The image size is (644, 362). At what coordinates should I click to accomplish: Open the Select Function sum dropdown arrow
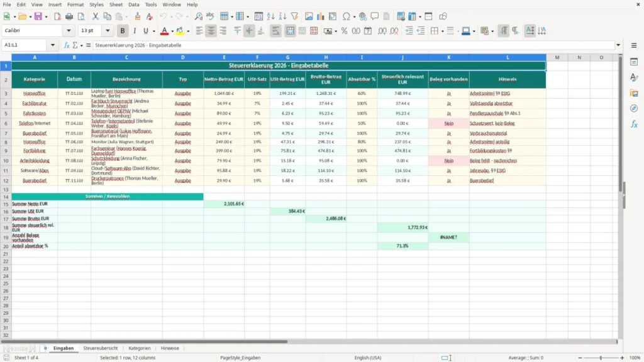(81, 45)
